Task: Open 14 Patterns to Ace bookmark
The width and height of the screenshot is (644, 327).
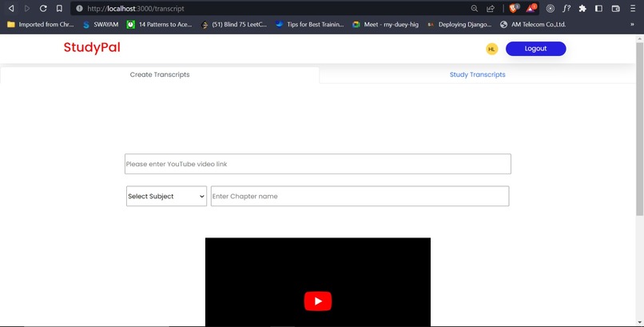Action: coord(159,25)
